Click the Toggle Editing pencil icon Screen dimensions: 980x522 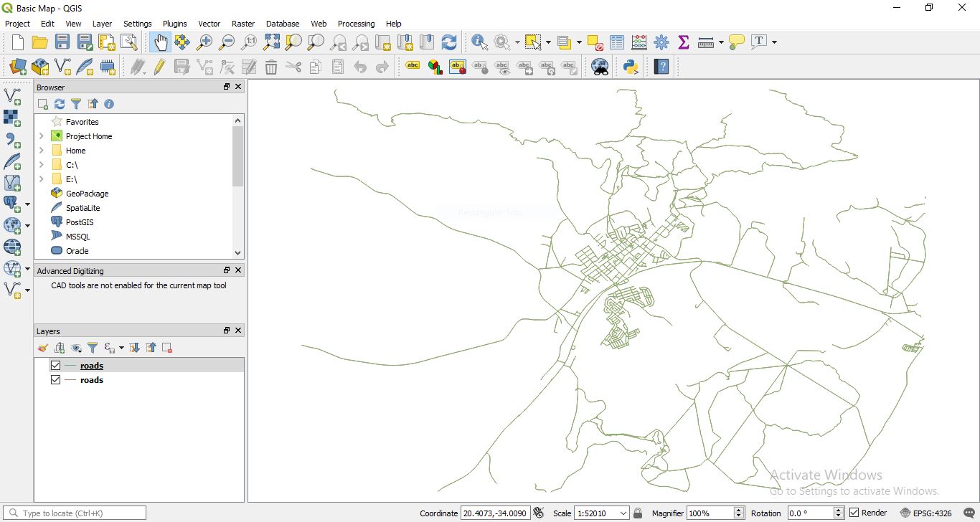coord(159,67)
